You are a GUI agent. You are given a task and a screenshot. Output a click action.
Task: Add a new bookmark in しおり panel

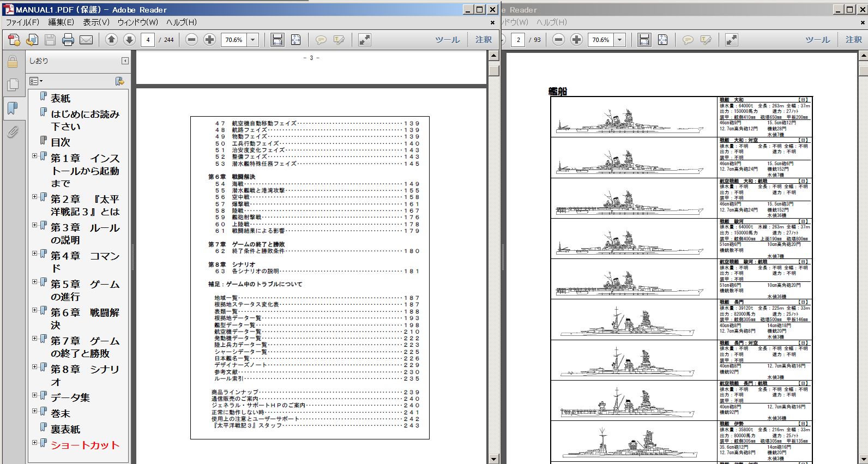pos(119,81)
